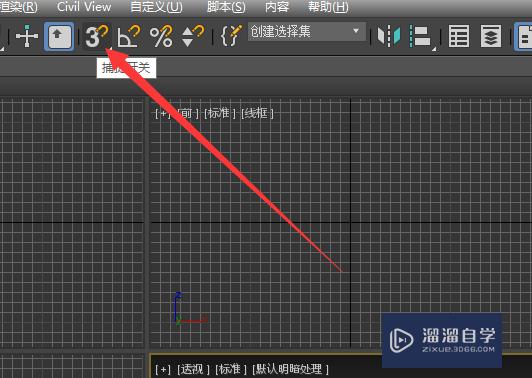This screenshot has width=532, height=378.
Task: Open the 帮助(H) menu
Action: pos(328,7)
